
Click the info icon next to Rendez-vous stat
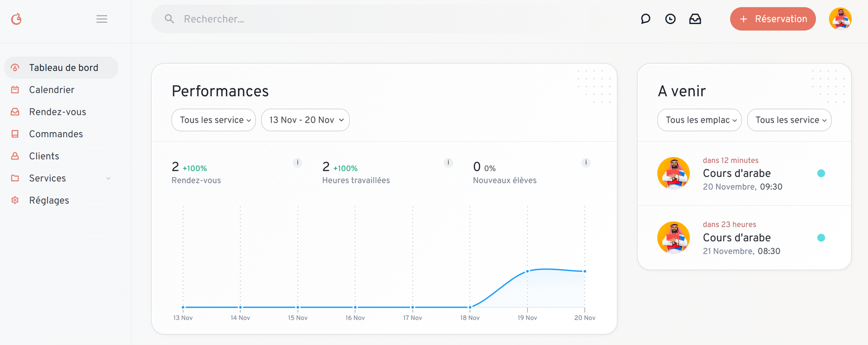[297, 163]
